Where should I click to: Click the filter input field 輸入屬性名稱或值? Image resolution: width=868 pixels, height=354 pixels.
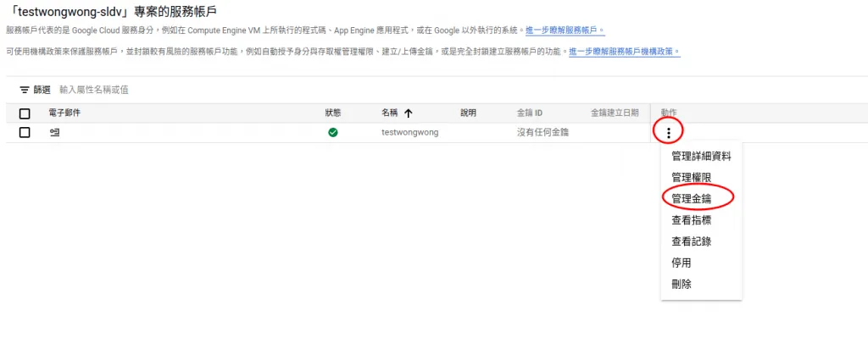coord(170,90)
